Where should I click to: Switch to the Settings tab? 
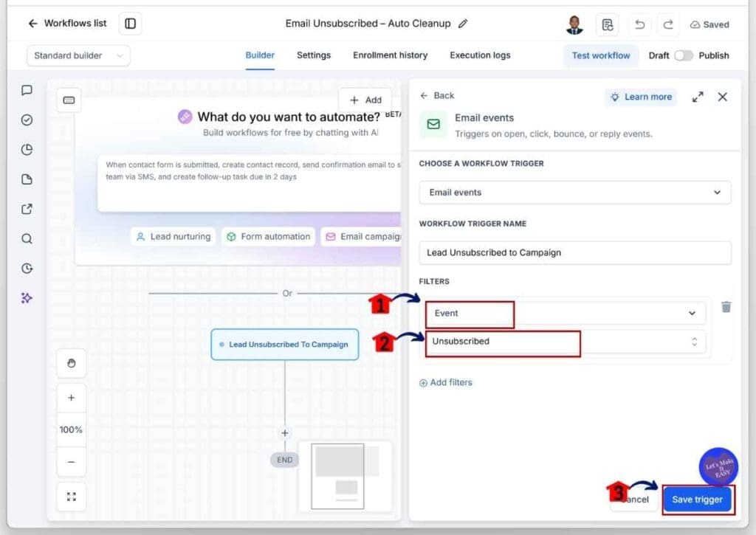pos(313,55)
